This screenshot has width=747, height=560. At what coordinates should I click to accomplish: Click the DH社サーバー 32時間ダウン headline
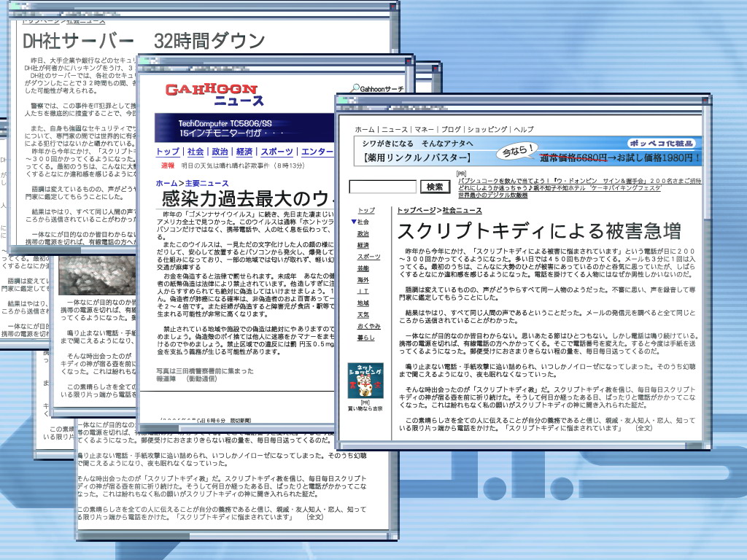(144, 41)
